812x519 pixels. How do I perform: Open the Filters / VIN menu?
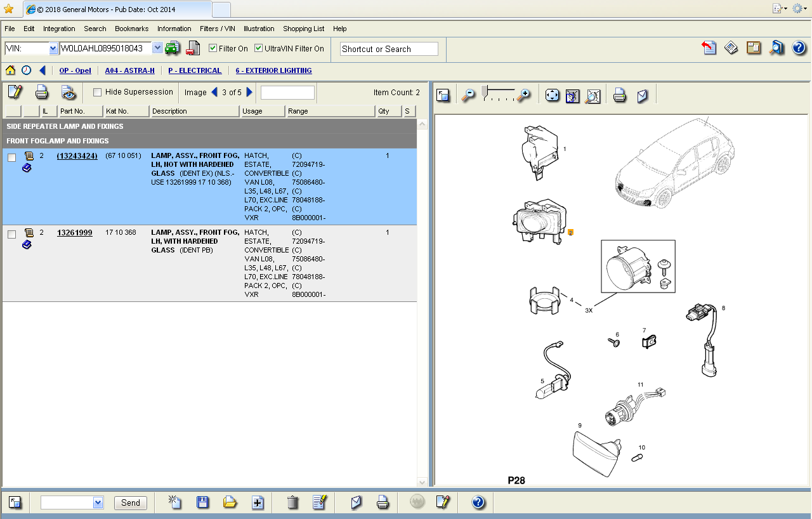click(x=217, y=29)
